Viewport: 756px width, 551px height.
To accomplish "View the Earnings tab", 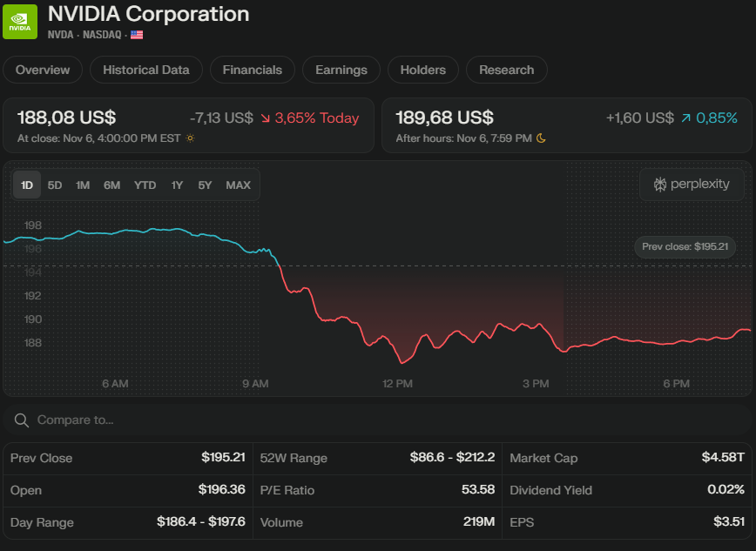I will tap(341, 70).
